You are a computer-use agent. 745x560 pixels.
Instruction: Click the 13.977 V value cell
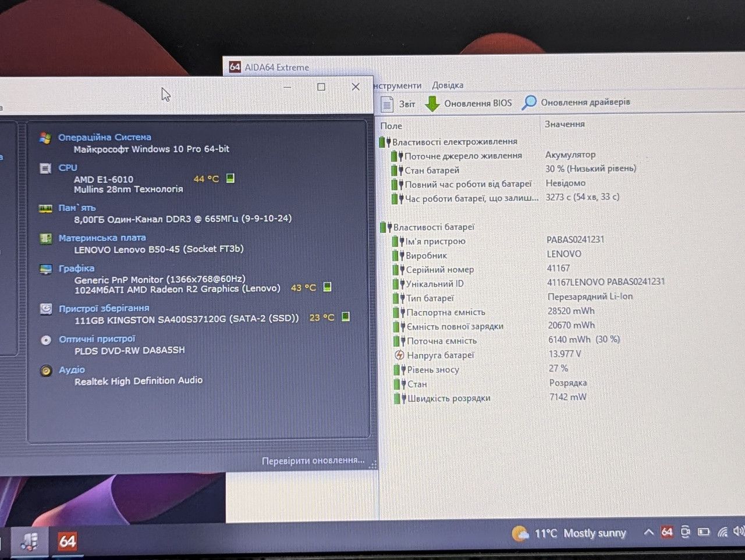(x=565, y=354)
